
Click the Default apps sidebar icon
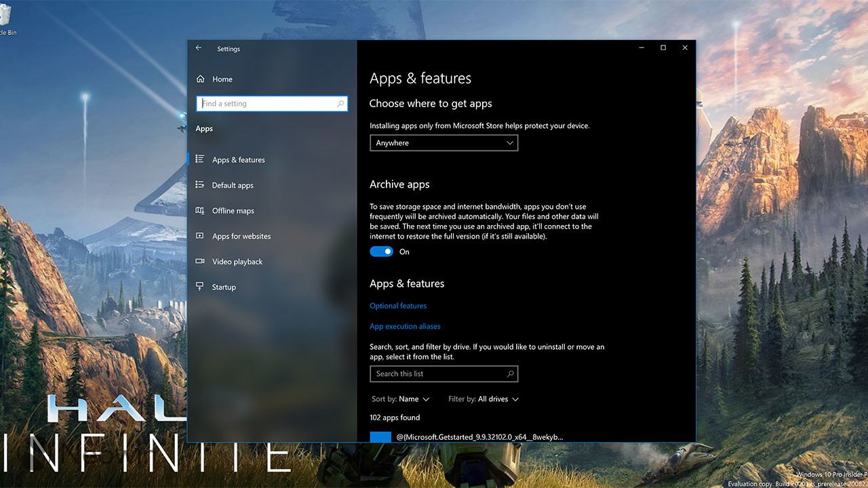click(200, 185)
